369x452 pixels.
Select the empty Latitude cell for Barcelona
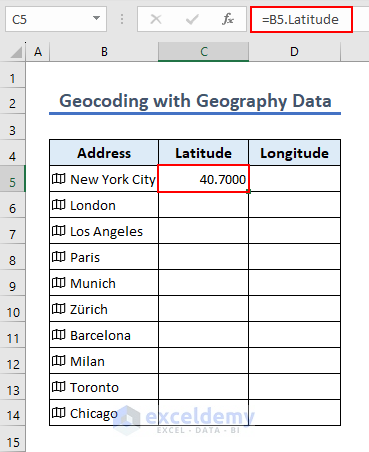[x=203, y=335]
